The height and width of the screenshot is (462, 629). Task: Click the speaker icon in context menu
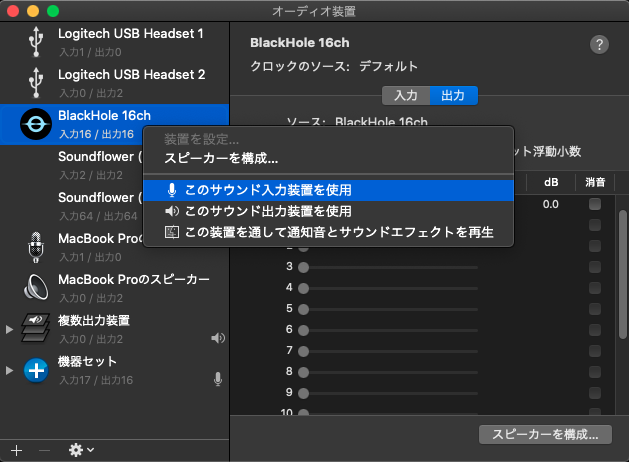(x=172, y=211)
